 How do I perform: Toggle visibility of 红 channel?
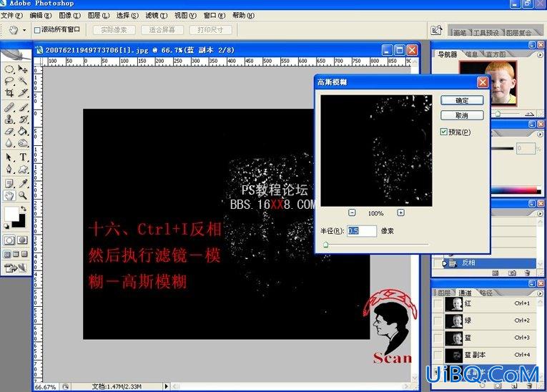coord(438,304)
